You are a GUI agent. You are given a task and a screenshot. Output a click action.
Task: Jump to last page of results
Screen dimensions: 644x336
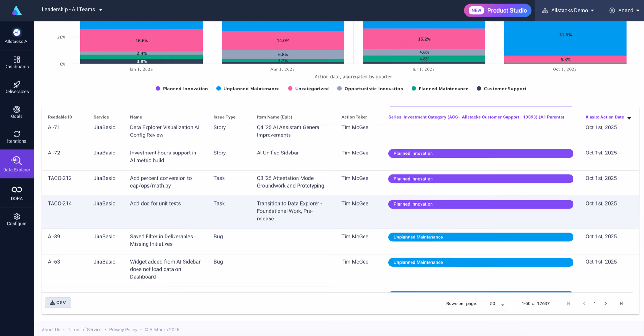tap(621, 303)
